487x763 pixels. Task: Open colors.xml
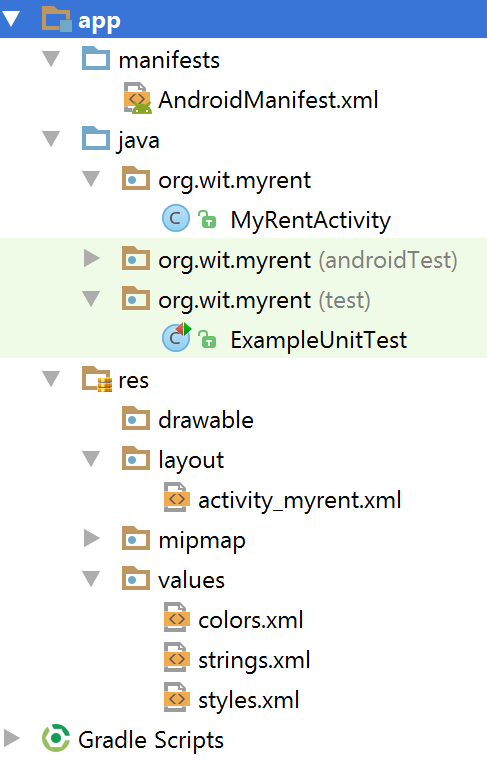[251, 620]
